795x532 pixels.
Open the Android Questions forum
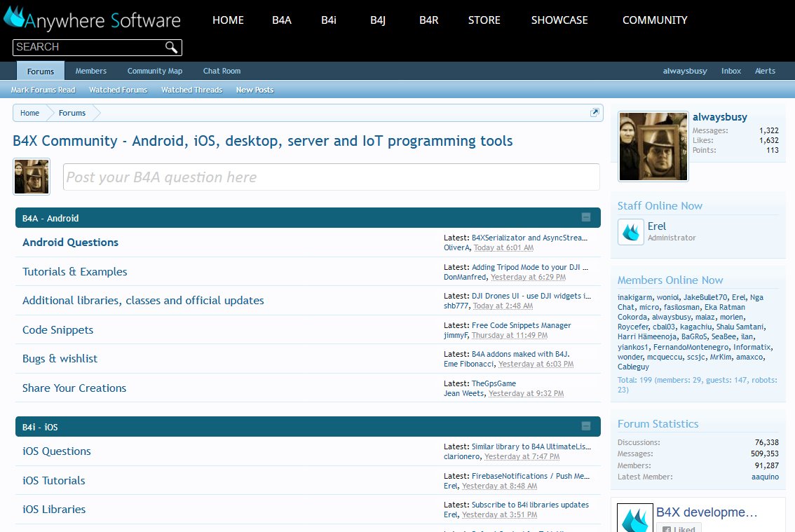tap(71, 243)
